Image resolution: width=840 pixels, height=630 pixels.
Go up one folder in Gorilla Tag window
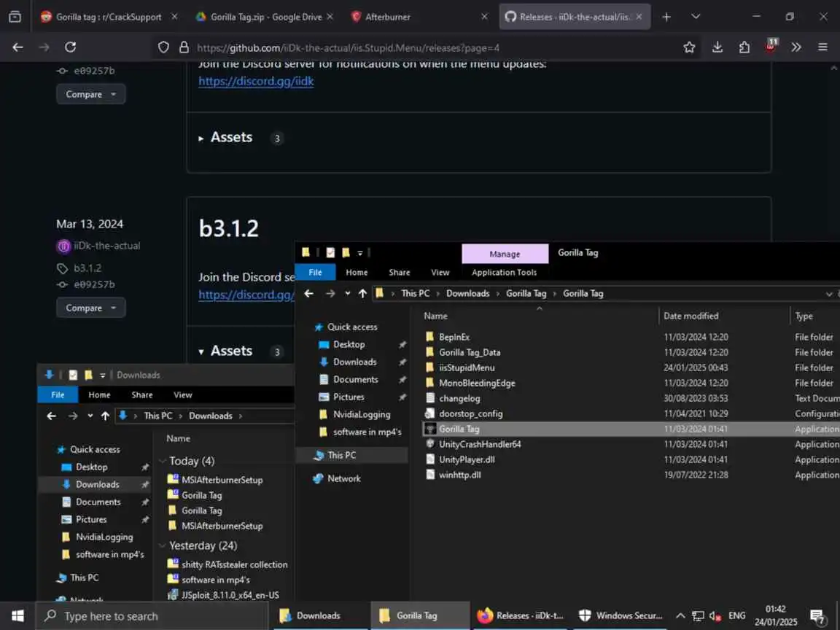coord(362,294)
